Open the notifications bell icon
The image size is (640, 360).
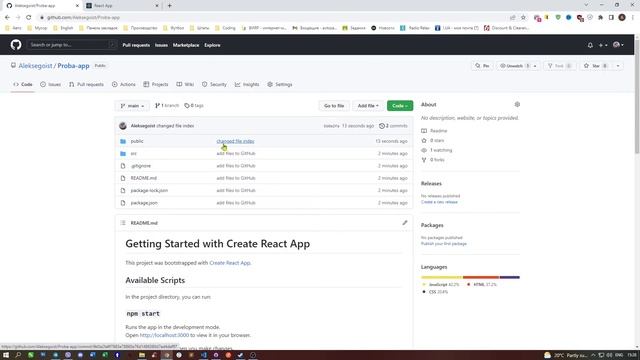point(590,45)
